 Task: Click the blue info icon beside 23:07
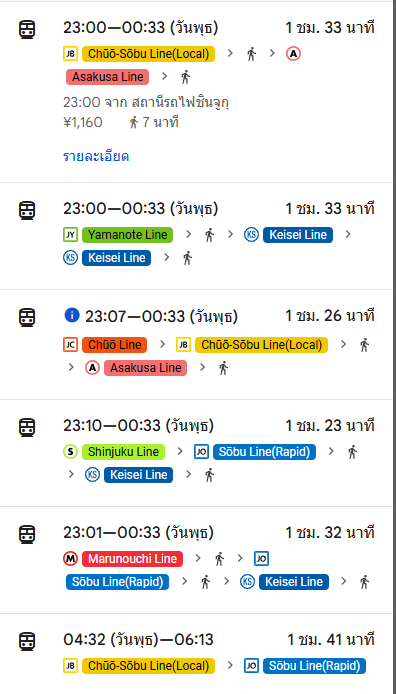point(72,316)
